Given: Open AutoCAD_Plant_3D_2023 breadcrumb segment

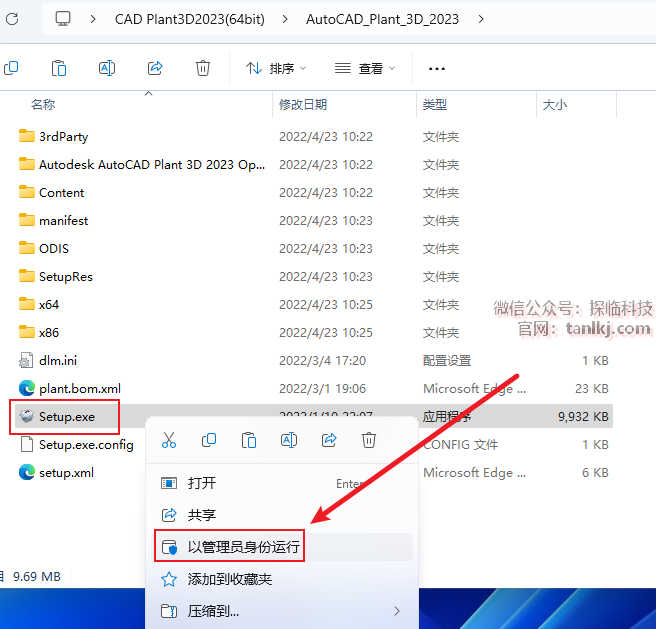Looking at the screenshot, I should pyautogui.click(x=382, y=19).
